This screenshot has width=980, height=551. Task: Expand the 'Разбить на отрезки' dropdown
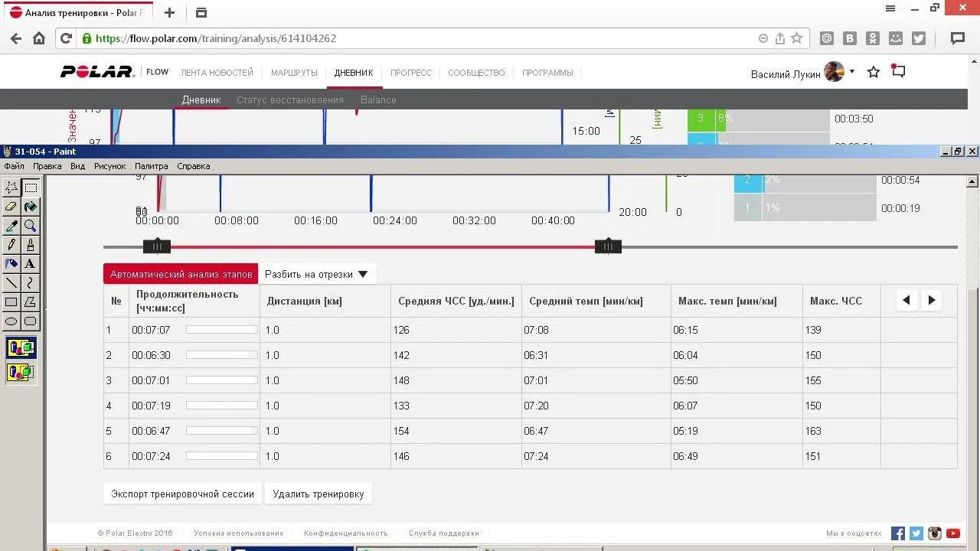click(316, 274)
